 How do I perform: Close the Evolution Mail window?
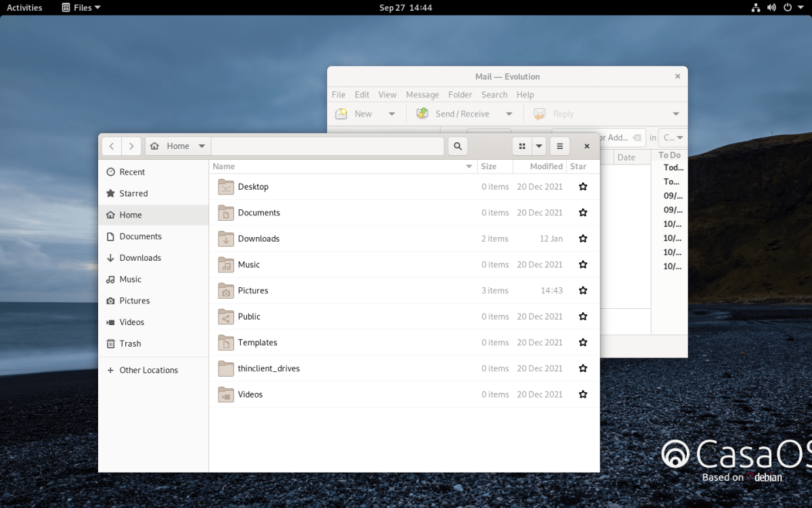(677, 77)
